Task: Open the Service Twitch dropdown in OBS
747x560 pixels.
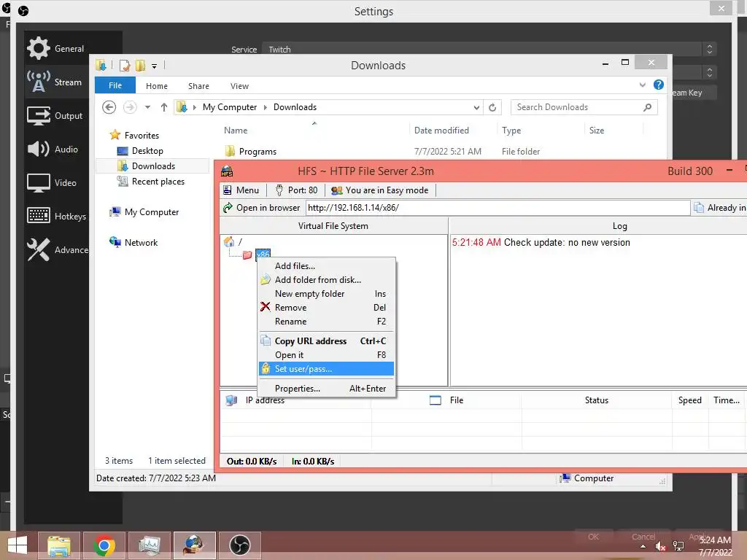Action: tap(489, 49)
